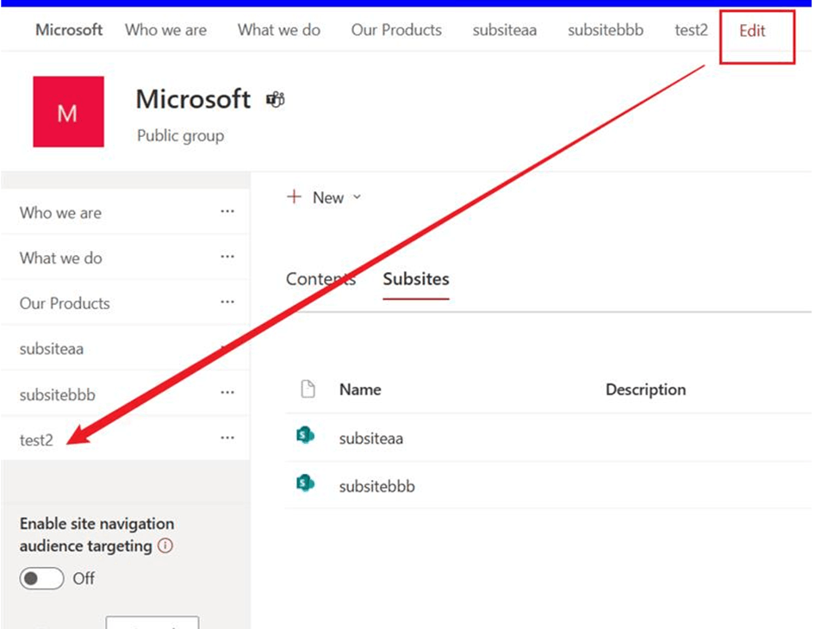Click the Teams icon beside Microsoft title
This screenshot has width=840, height=629.
click(x=276, y=100)
